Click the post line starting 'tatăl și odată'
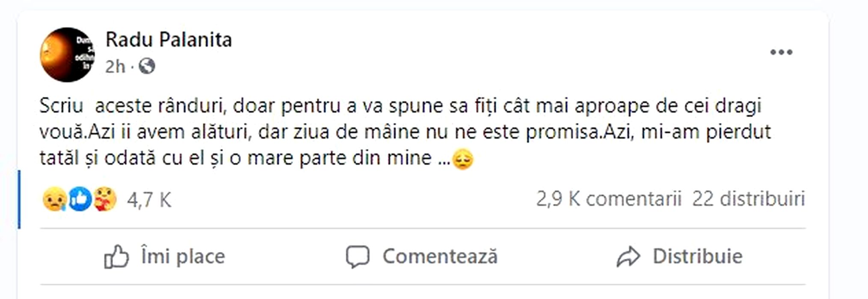This screenshot has width=868, height=299. coord(235,158)
